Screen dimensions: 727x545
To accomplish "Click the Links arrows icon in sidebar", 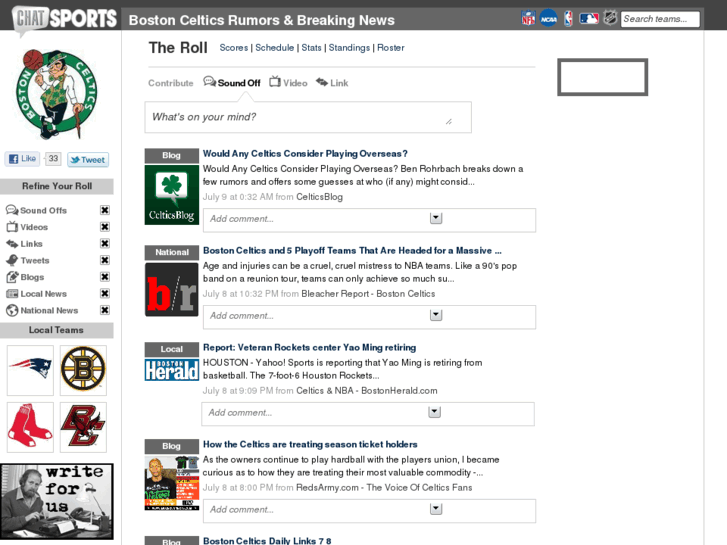I will coord(12,244).
